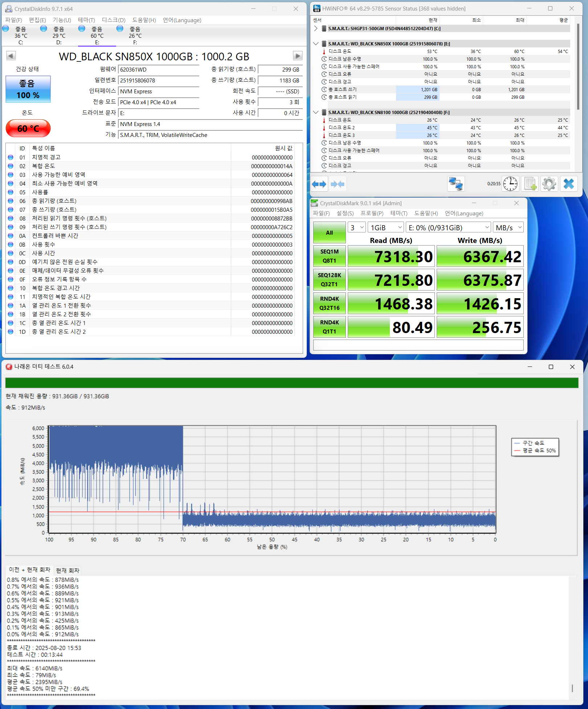The height and width of the screenshot is (709, 588).
Task: Open test count dropdown showing 3
Action: [x=356, y=227]
